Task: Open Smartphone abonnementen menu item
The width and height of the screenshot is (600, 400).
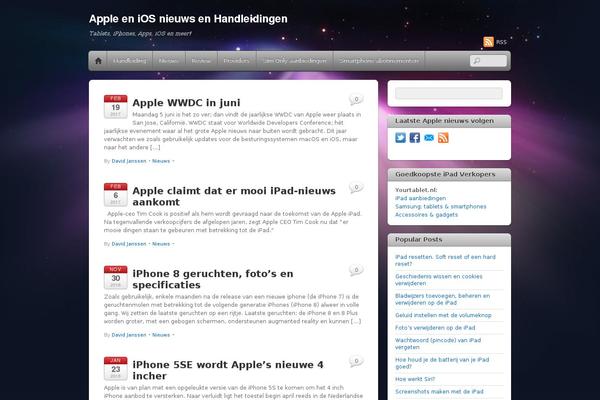Action: pyautogui.click(x=379, y=61)
